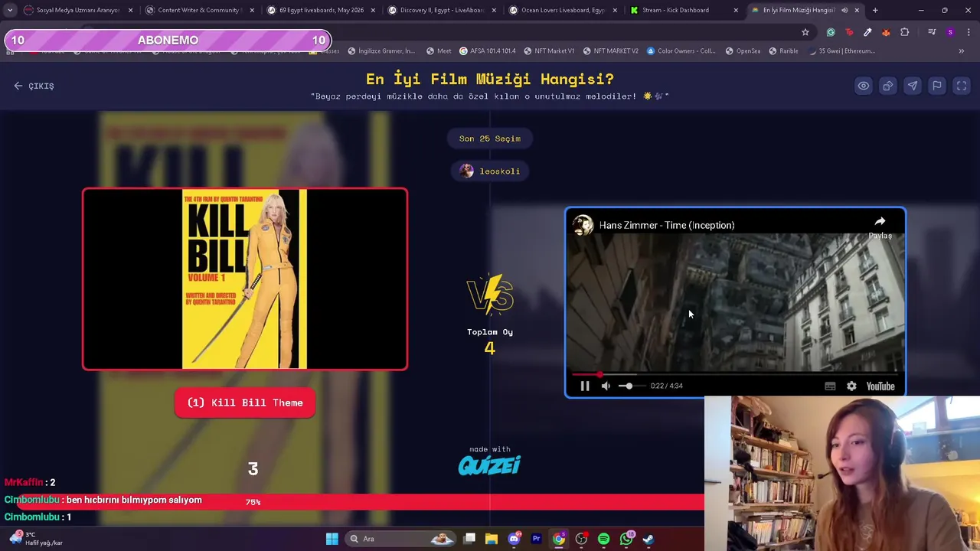980x551 pixels.
Task: Mute audio on En İyi Film Müziği tab
Action: pyautogui.click(x=844, y=10)
